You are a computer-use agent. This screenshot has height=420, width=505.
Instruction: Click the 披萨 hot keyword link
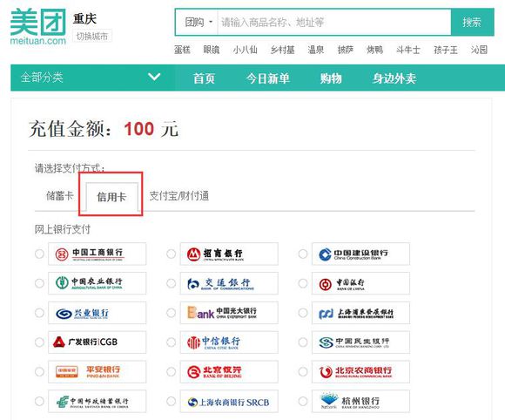[346, 50]
